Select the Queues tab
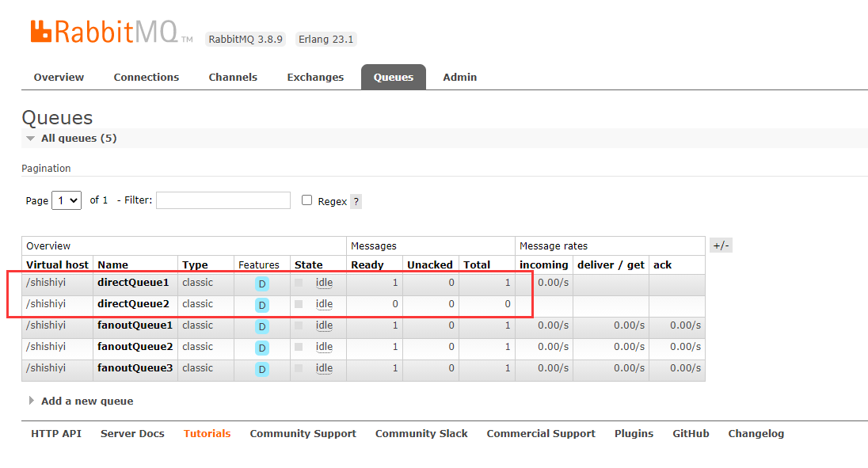 click(x=394, y=78)
